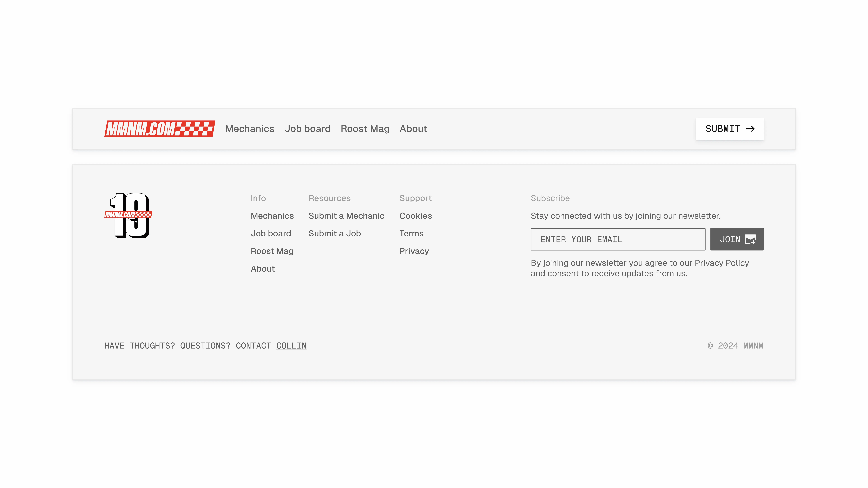Open the Terms link under Support
The height and width of the screenshot is (488, 868).
click(411, 233)
